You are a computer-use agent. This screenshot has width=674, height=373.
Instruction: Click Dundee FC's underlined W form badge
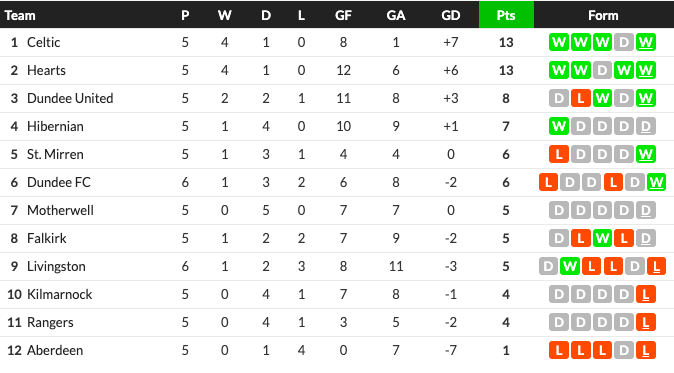click(x=656, y=182)
